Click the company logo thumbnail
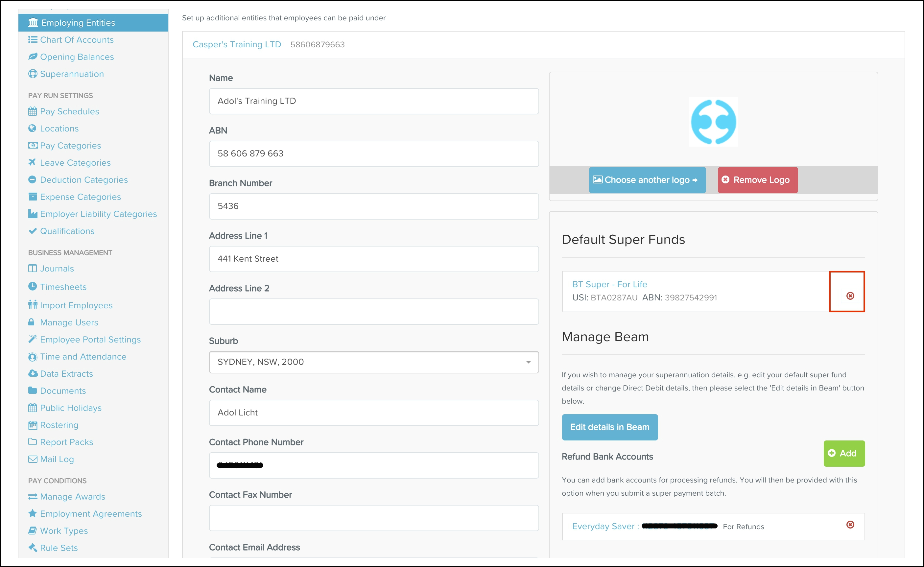Viewport: 924px width, 567px height. coord(713,122)
